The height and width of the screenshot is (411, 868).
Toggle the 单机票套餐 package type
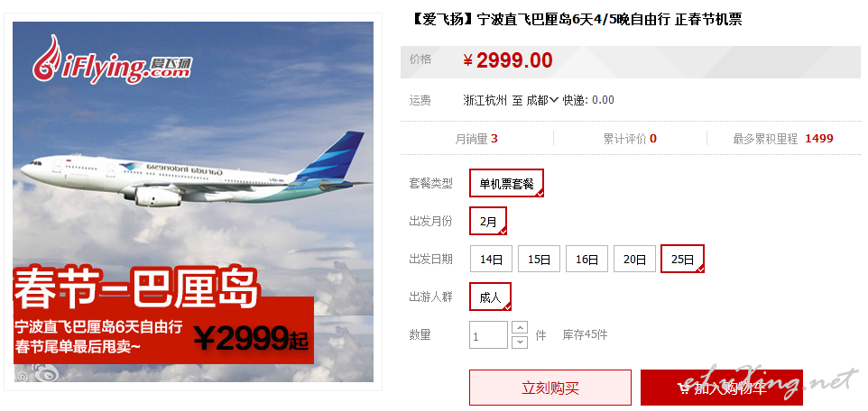506,183
